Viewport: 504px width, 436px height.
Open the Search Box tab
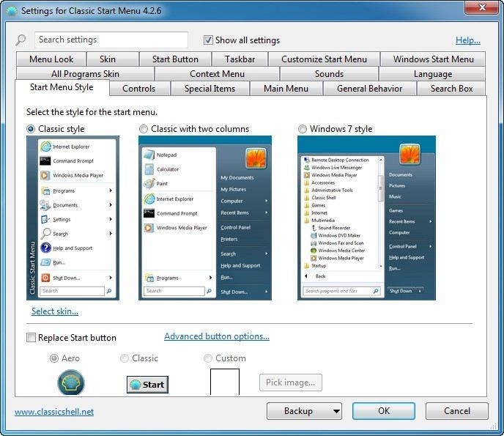coord(451,89)
